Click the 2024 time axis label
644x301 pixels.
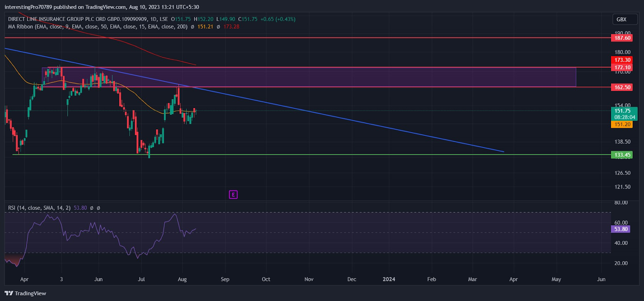[x=389, y=279]
